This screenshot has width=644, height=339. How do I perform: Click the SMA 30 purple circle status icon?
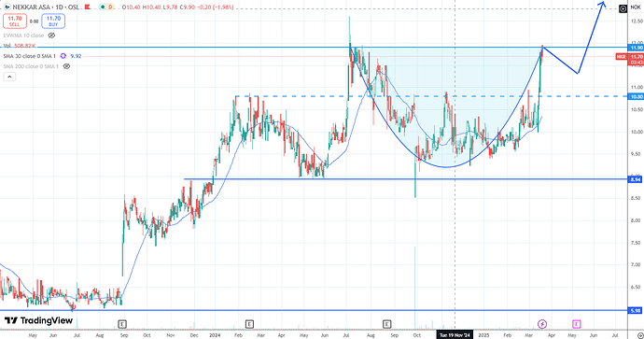[63, 56]
